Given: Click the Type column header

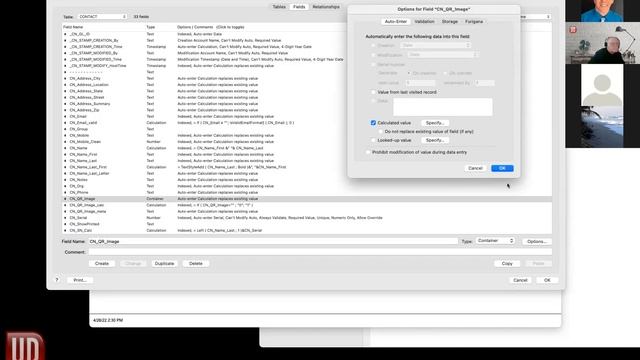Looking at the screenshot, I should (151, 27).
